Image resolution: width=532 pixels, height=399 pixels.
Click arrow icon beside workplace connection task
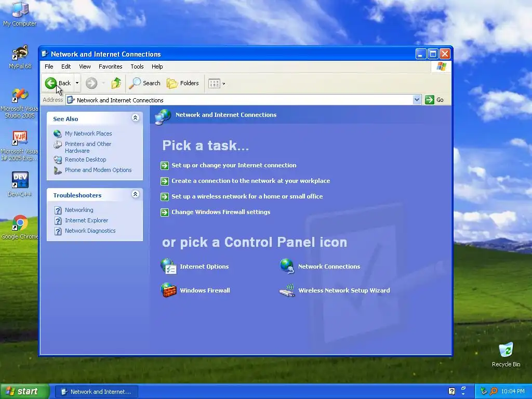[x=165, y=181]
